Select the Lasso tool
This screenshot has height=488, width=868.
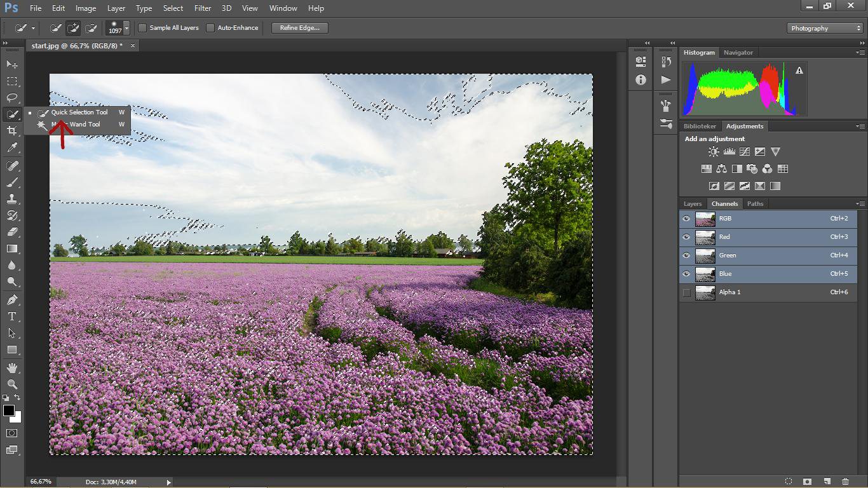[12, 98]
